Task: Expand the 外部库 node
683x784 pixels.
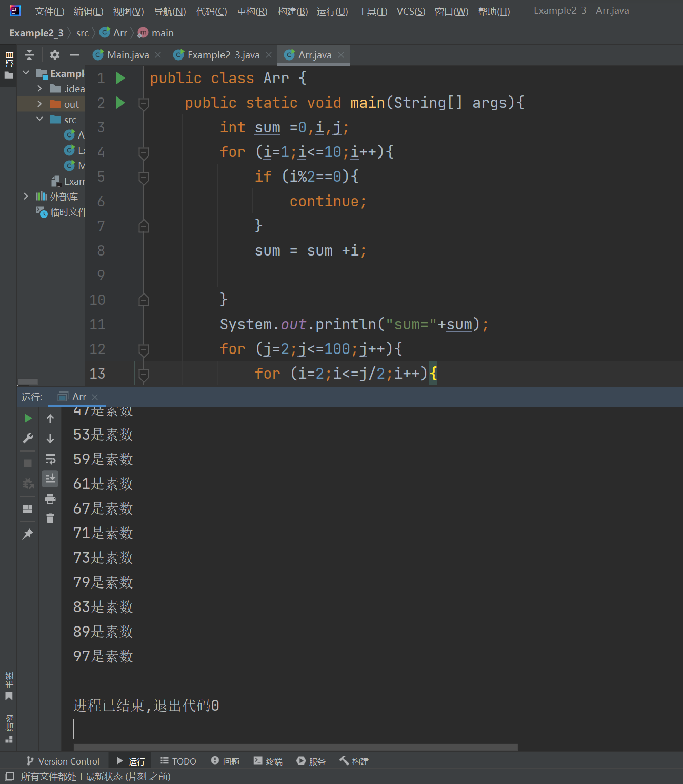Action: [x=26, y=197]
